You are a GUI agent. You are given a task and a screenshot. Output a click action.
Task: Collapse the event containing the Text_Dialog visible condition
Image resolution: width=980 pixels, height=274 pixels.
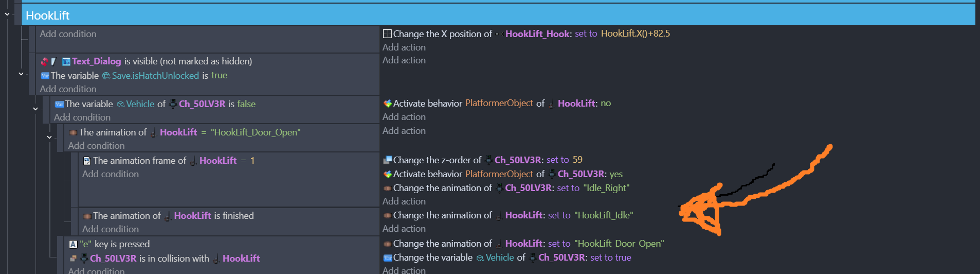[21, 74]
